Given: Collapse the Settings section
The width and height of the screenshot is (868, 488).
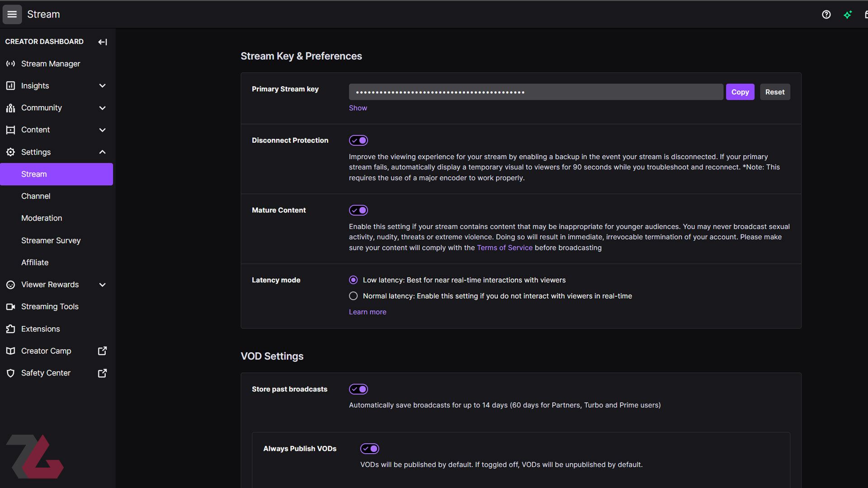Looking at the screenshot, I should (x=102, y=152).
